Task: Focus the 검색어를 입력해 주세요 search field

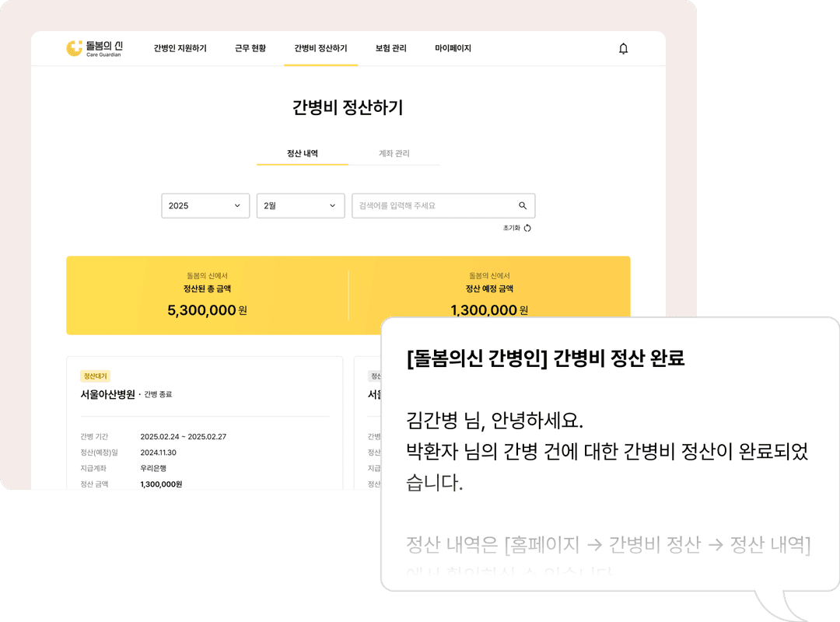Action: pos(432,206)
